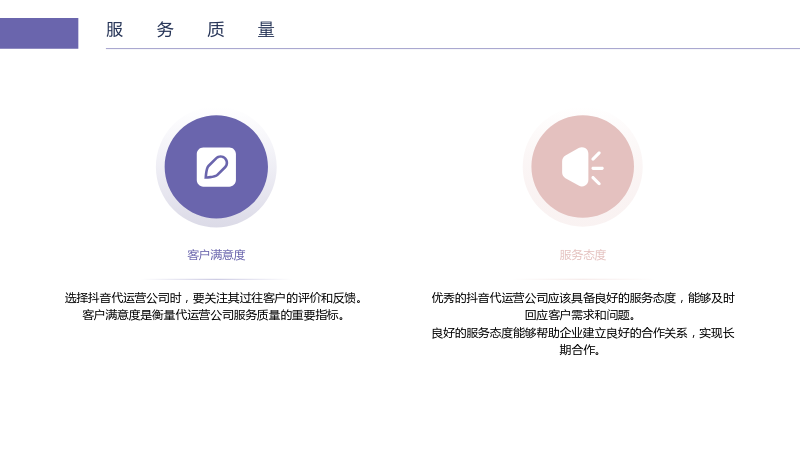The width and height of the screenshot is (800, 450).
Task: Click the purple rectangle block in header
Action: point(39,33)
